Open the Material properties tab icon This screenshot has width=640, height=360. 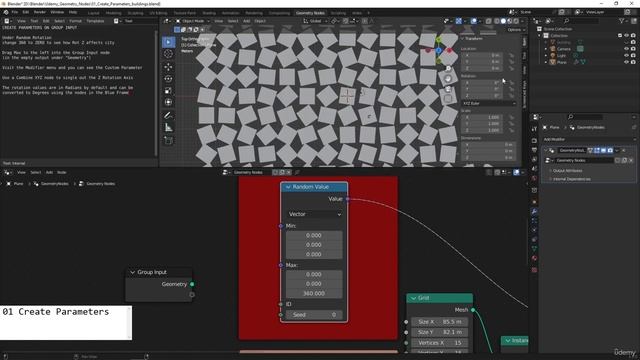534,259
